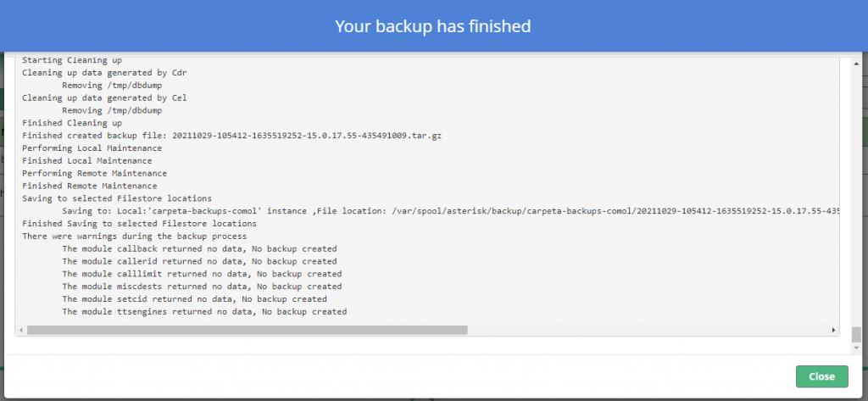
Task: Click the "Your backup has finished" title
Action: (x=433, y=26)
